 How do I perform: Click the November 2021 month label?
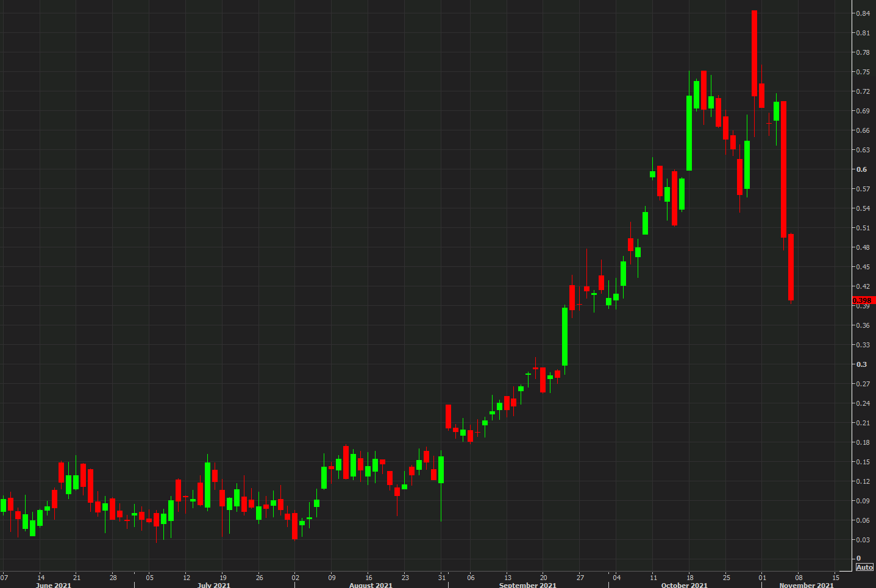click(x=807, y=585)
